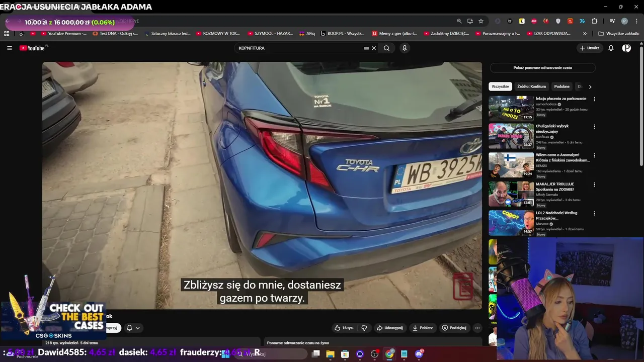This screenshot has height=362, width=644.
Task: Open the YouTube hamburger guide menu
Action: 10,48
